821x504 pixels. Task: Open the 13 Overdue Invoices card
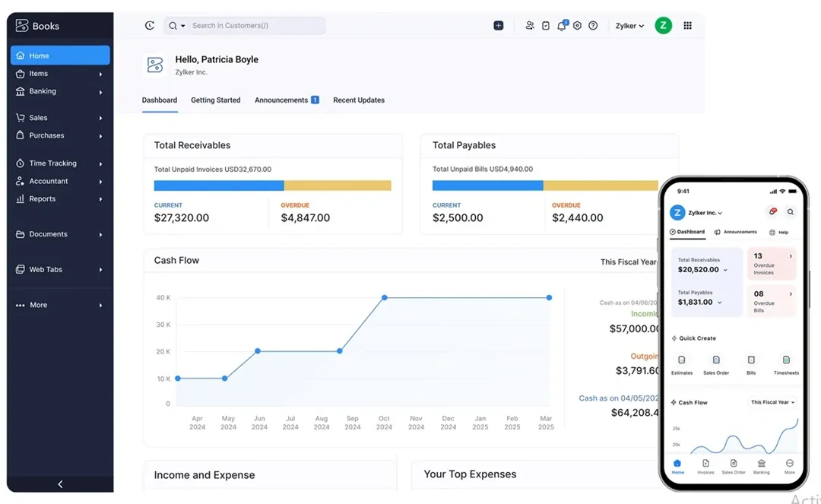pyautogui.click(x=772, y=264)
